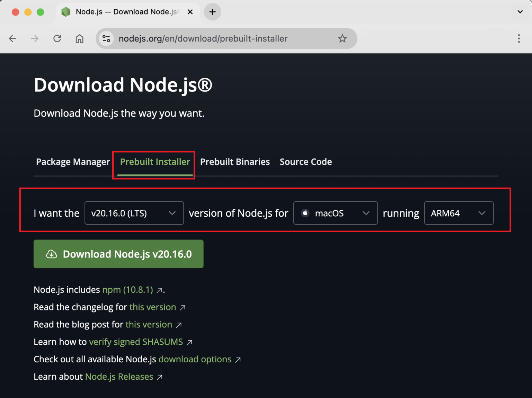This screenshot has height=398, width=532.
Task: Open the verify signed SHASUMS link
Action: (136, 342)
